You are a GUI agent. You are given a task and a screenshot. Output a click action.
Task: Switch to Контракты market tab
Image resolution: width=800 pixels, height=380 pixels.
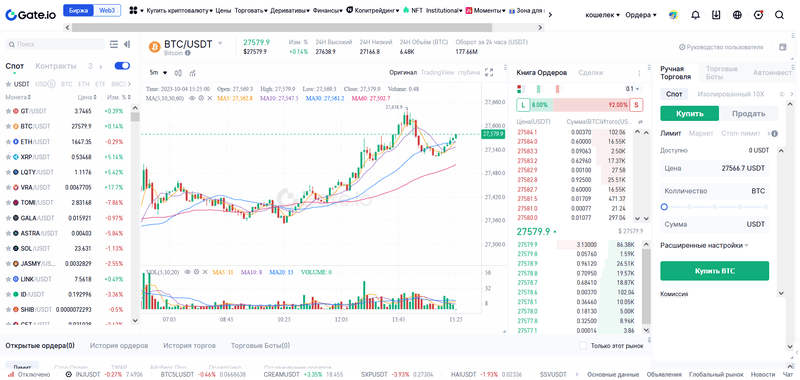56,66
